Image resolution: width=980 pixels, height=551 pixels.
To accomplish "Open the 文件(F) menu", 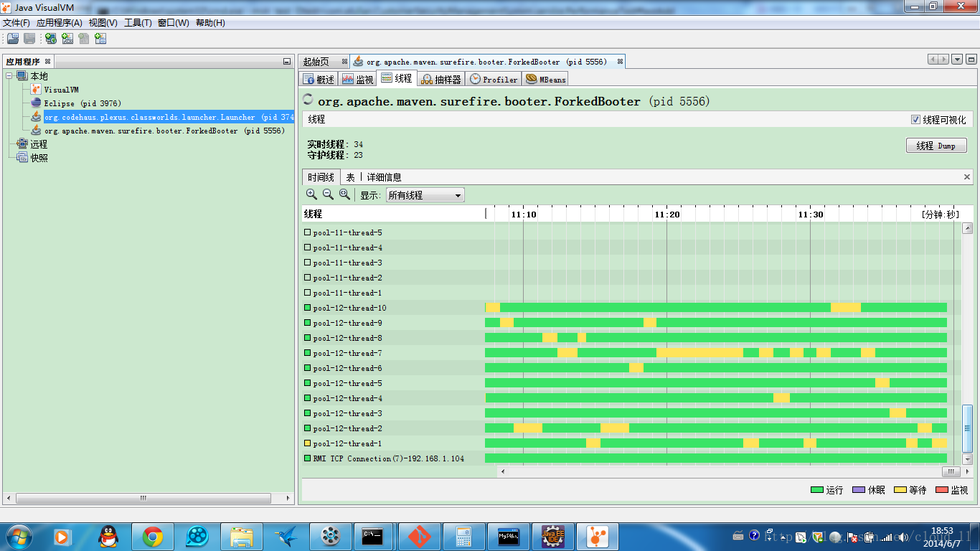I will tap(17, 23).
